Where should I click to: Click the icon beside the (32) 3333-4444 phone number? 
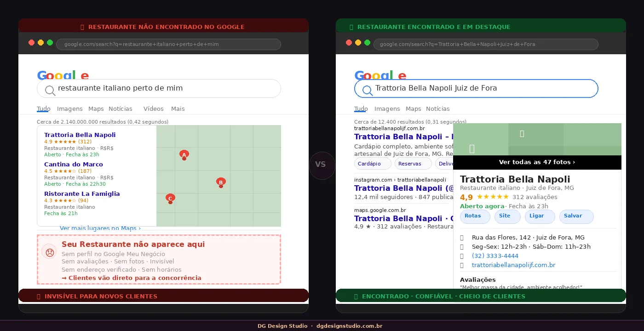click(462, 256)
